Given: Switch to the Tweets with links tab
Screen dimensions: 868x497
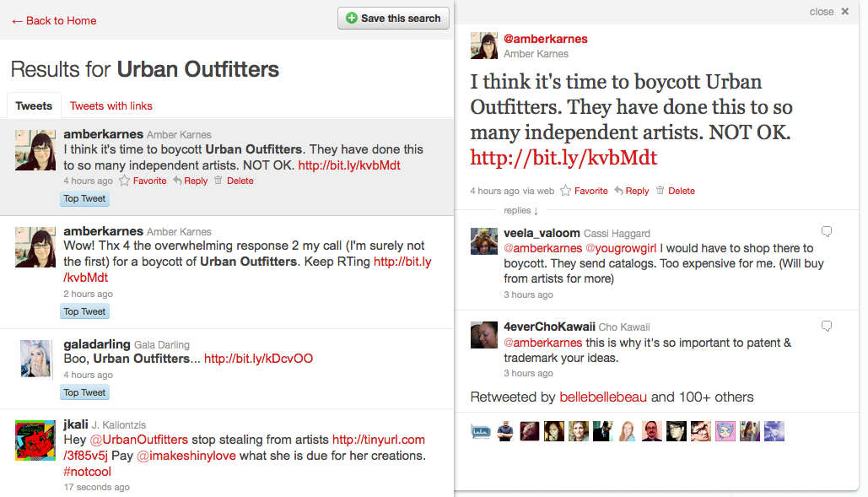Looking at the screenshot, I should pyautogui.click(x=111, y=105).
